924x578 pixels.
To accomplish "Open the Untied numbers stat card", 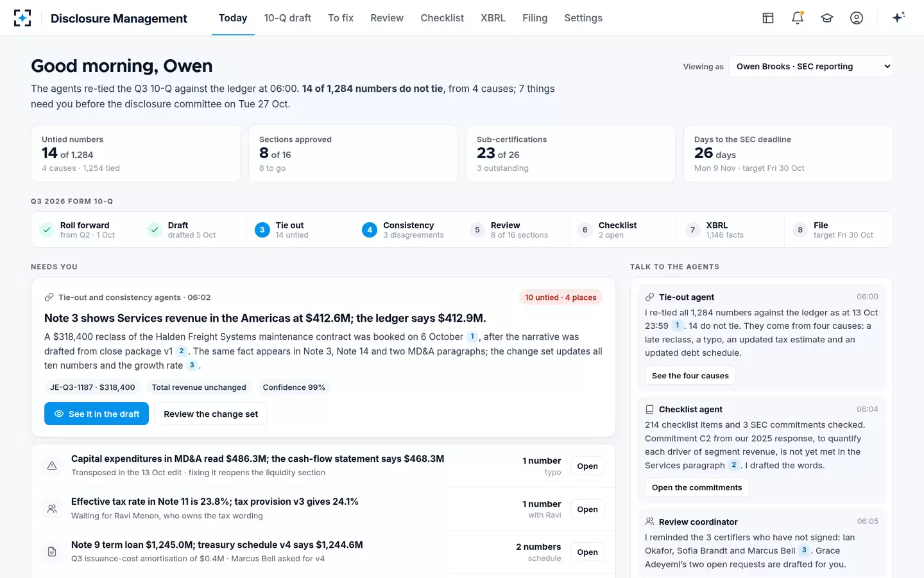I will pos(135,153).
